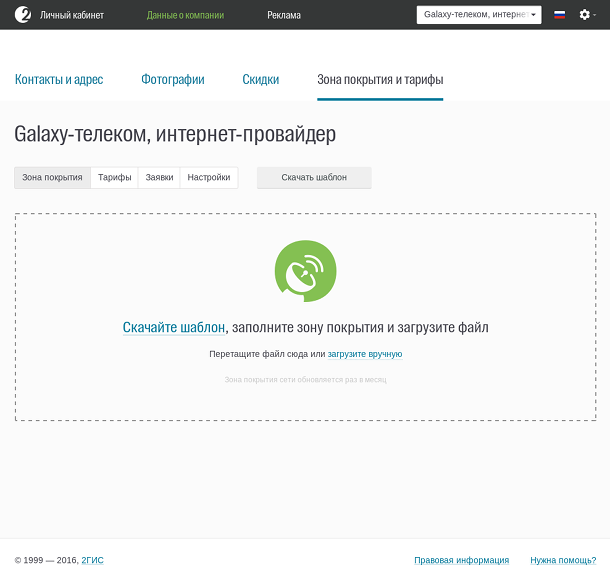Screen dimensions: 610x583
Task: Click the загрузите вручную link
Action: tap(365, 354)
